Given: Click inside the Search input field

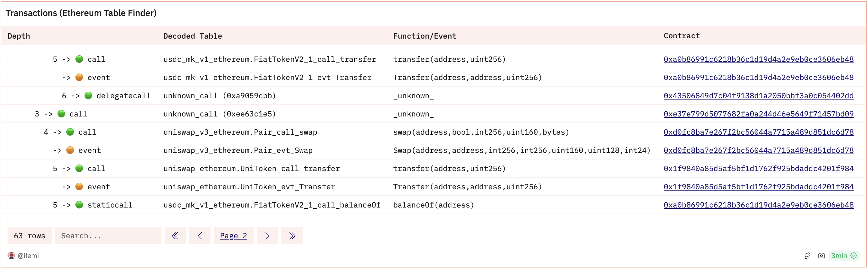Looking at the screenshot, I should coord(108,236).
